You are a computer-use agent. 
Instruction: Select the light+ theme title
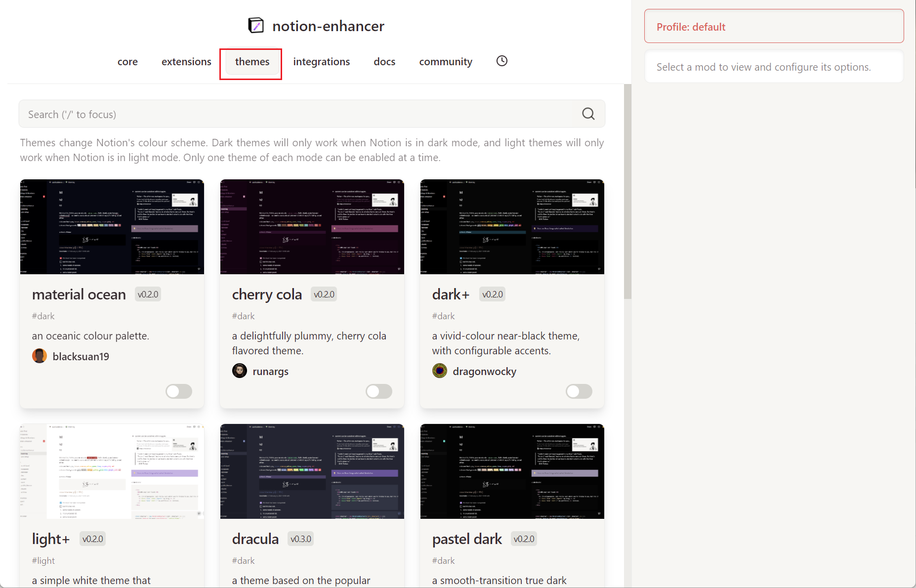pyautogui.click(x=51, y=539)
